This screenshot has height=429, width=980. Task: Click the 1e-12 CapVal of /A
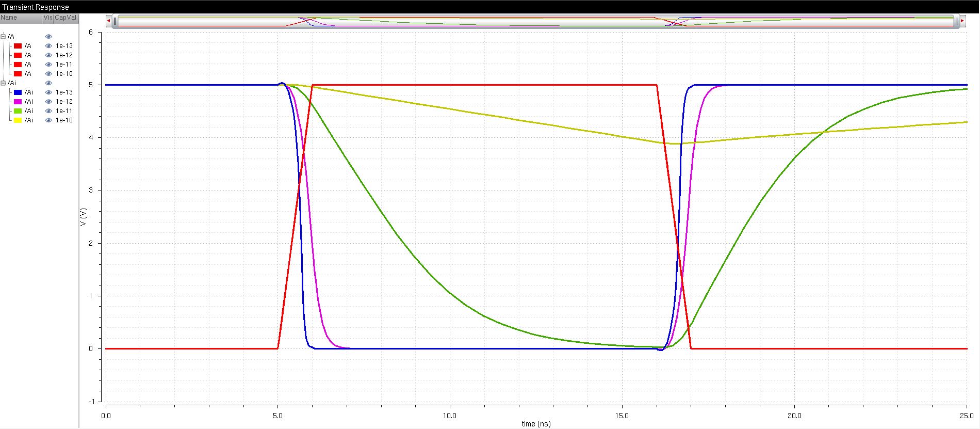click(64, 55)
